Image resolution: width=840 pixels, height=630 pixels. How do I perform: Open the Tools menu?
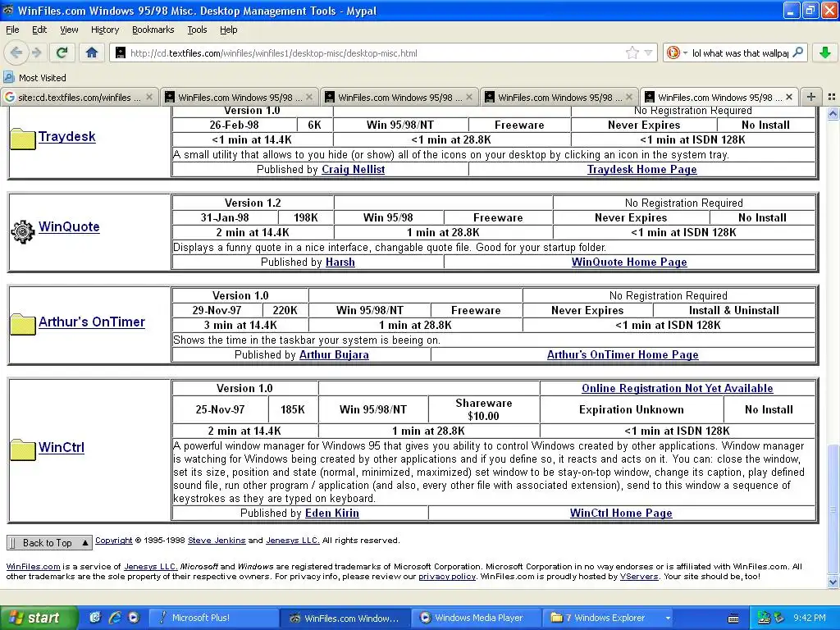(197, 30)
